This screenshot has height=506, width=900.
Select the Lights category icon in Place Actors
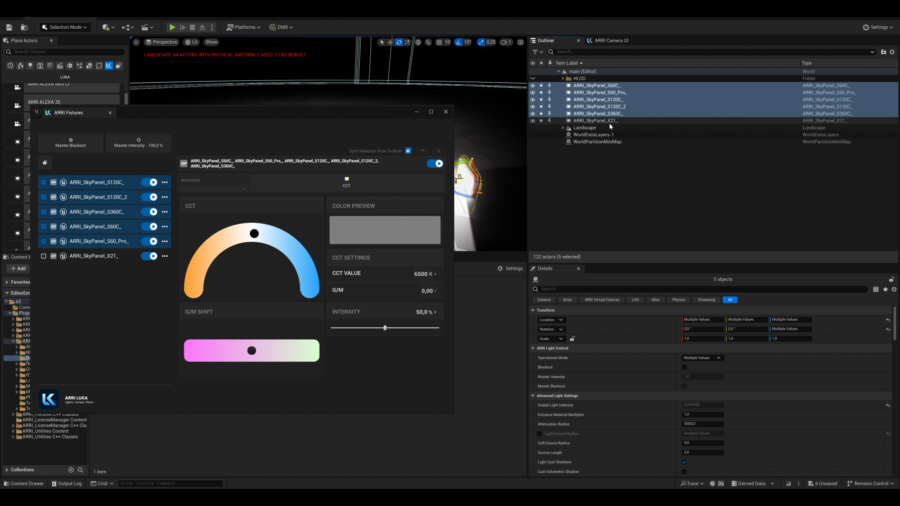coord(30,66)
